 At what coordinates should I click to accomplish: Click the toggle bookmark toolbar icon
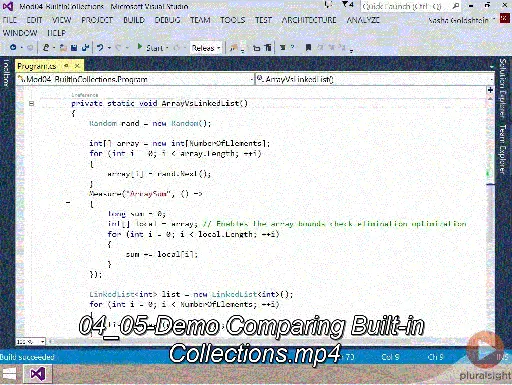(x=308, y=48)
